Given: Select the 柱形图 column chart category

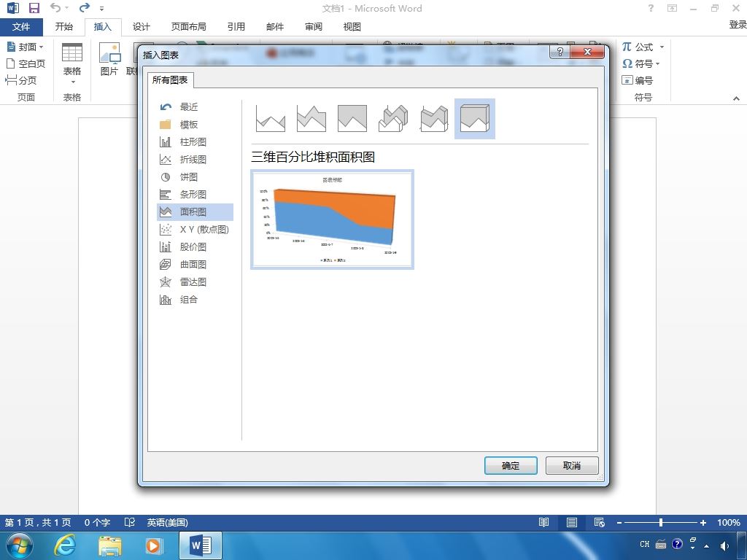Looking at the screenshot, I should click(x=195, y=142).
